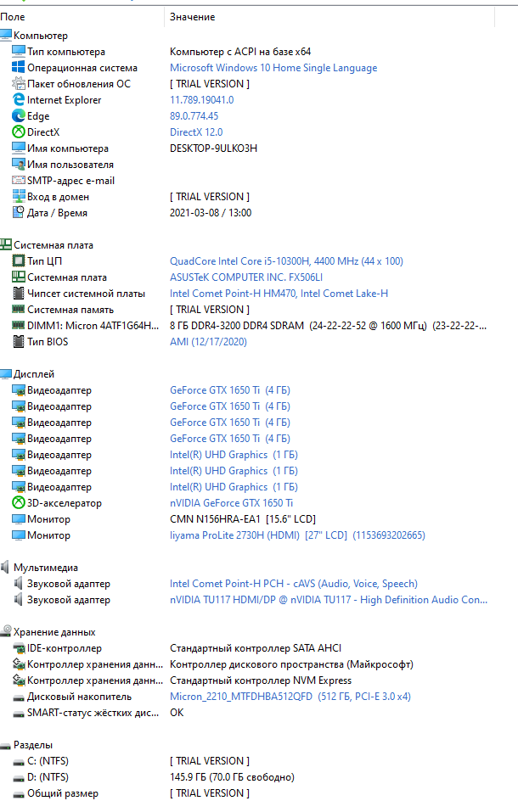Open the nVIDIA GeForce GTX 1650 Ti link
This screenshot has width=518, height=812.
(x=231, y=502)
